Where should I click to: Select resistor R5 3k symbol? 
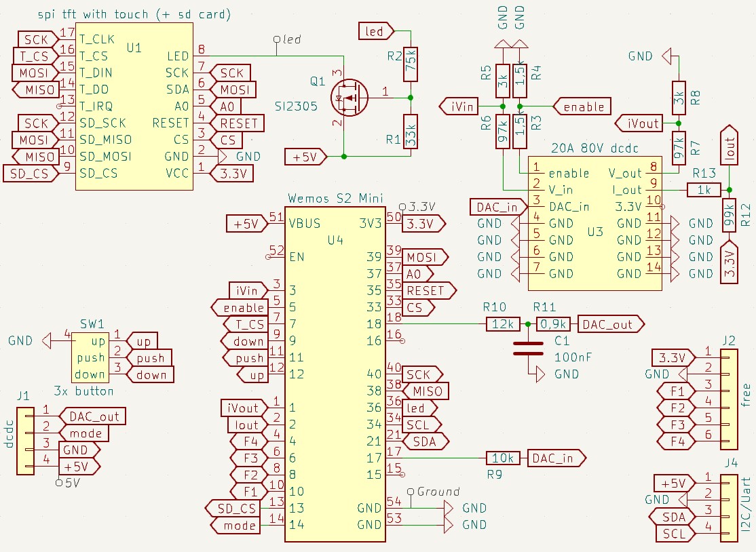pyautogui.click(x=502, y=81)
